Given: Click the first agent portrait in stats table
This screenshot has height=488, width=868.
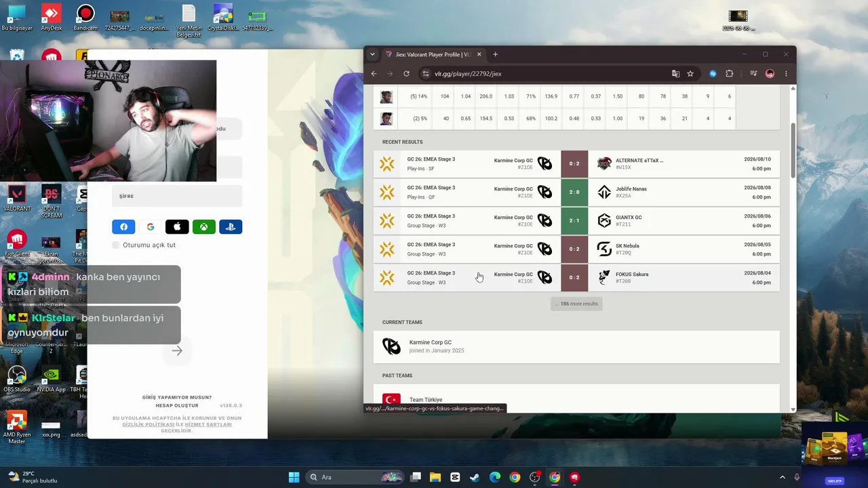Looking at the screenshot, I should (386, 97).
